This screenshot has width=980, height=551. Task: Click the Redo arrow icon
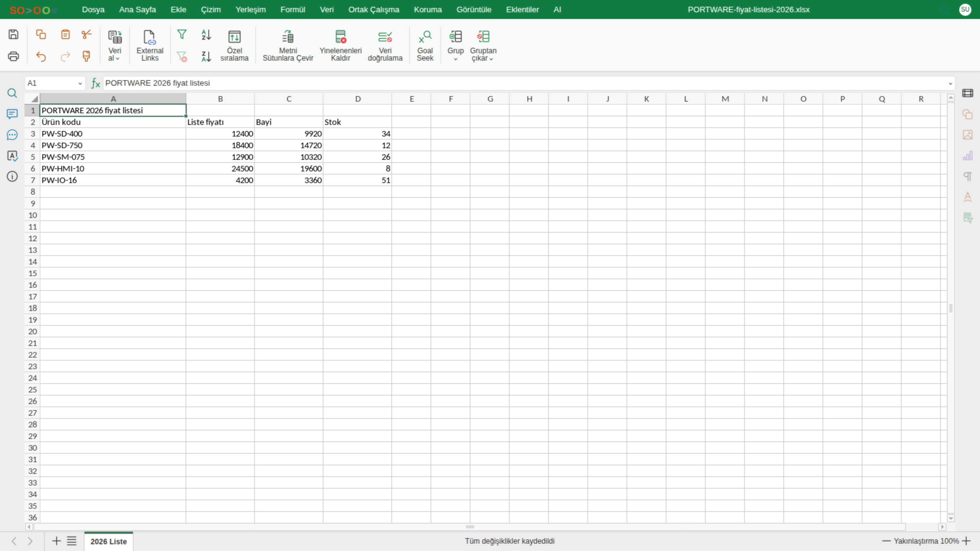click(x=66, y=56)
